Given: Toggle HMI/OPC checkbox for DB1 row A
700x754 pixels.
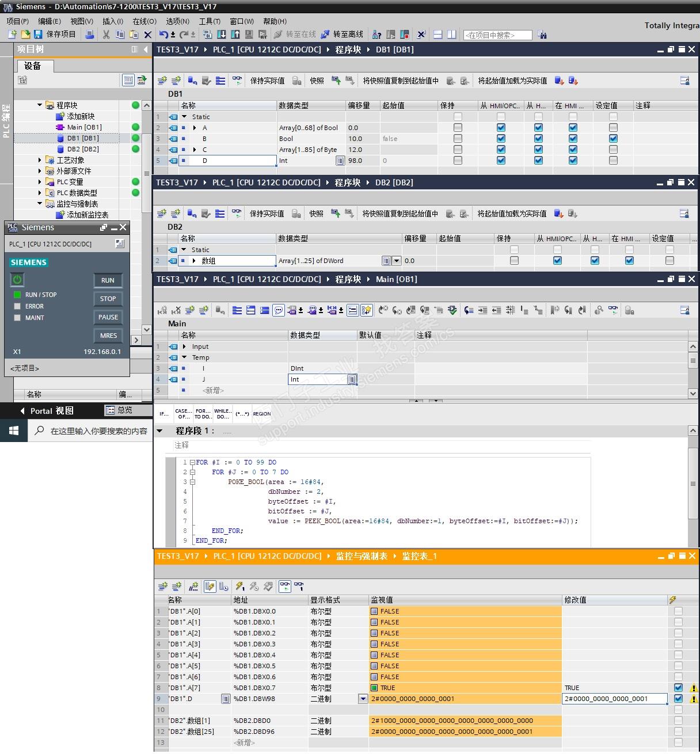Looking at the screenshot, I should coord(501,128).
